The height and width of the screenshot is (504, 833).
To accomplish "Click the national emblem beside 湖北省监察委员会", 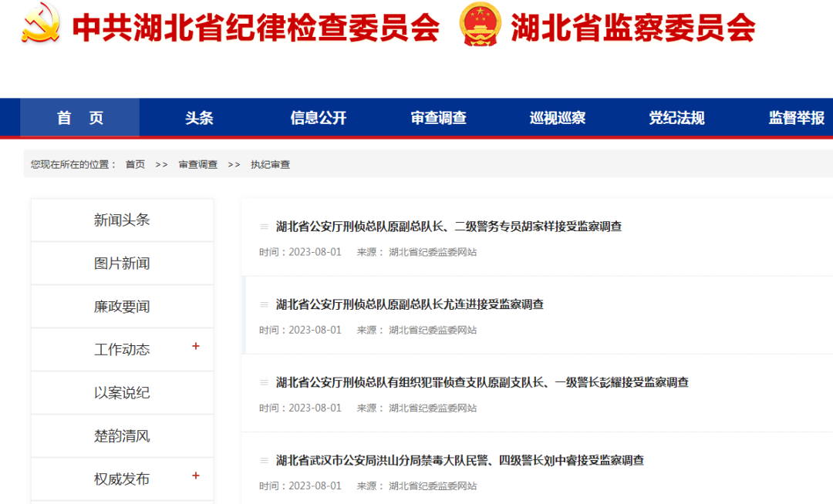I will (480, 25).
